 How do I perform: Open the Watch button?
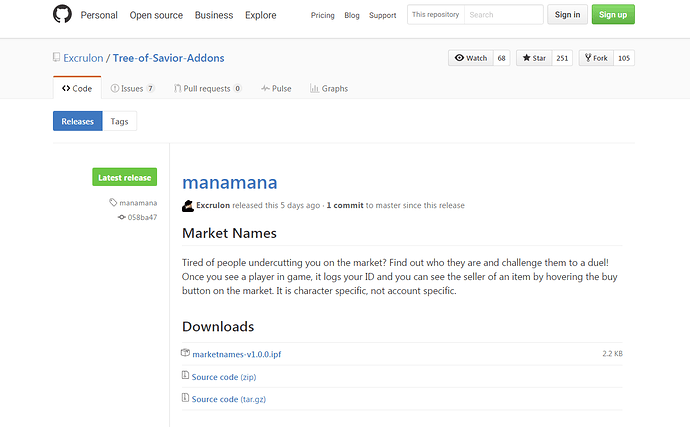coord(470,58)
